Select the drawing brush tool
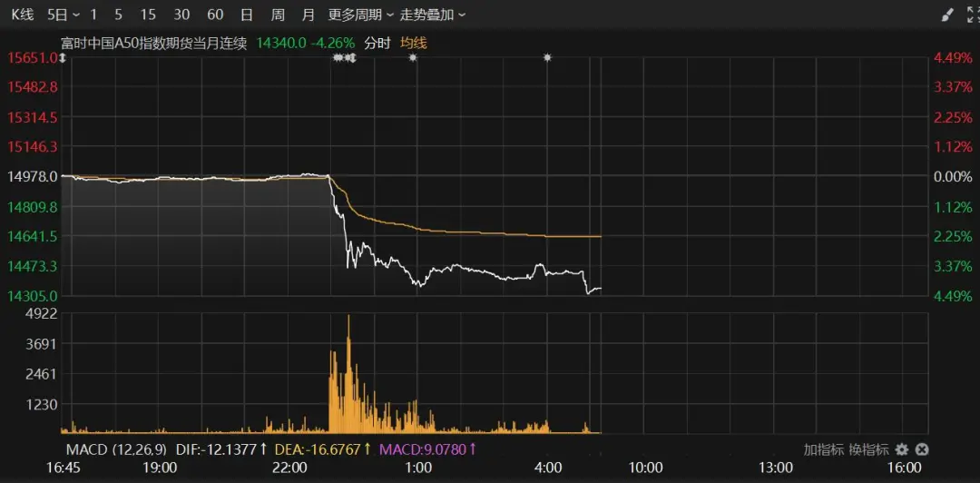This screenshot has width=980, height=483. pos(947,15)
